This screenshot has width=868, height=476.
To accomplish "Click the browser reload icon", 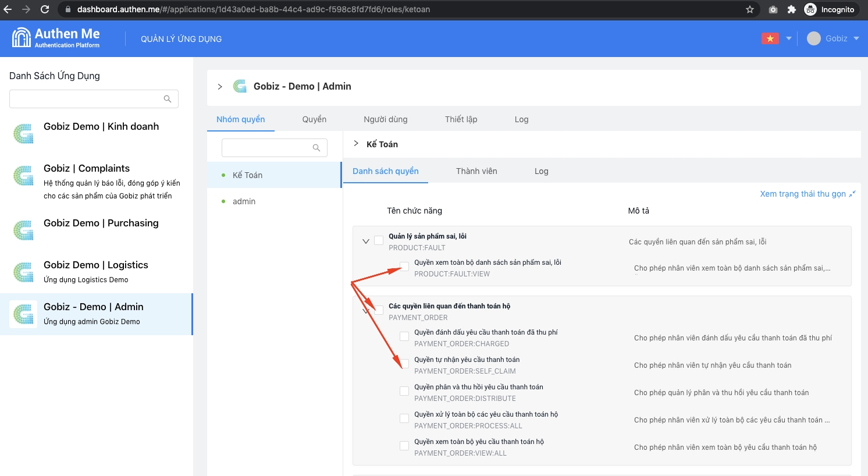I will pos(45,9).
